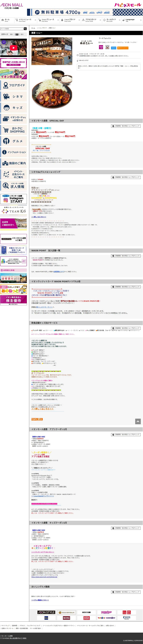This screenshot has width=143, height=644.
Task: Open the おトクにSHOPPING cart item
Action: pyautogui.click(x=13, y=130)
